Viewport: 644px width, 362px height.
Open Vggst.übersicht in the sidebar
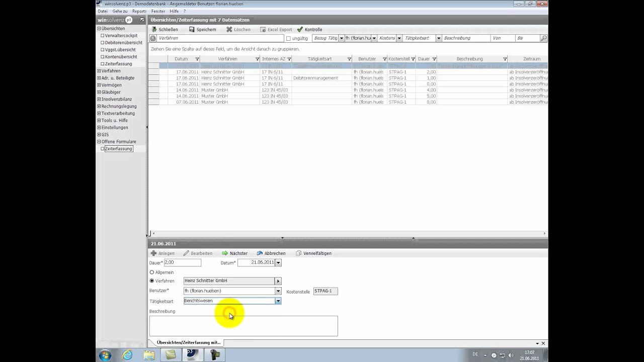click(120, 50)
